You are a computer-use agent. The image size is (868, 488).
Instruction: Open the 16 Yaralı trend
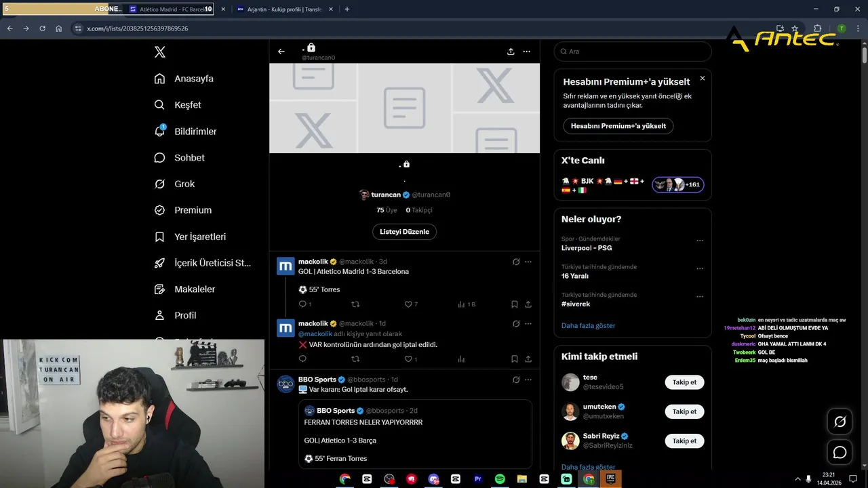pyautogui.click(x=575, y=276)
